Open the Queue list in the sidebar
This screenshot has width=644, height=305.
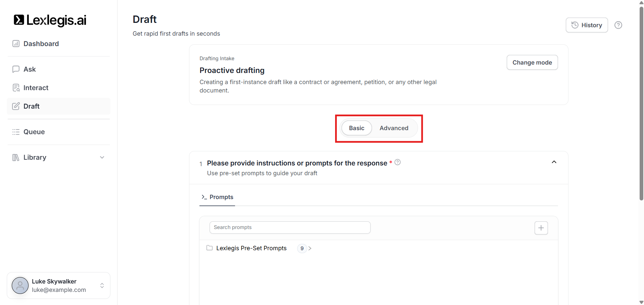click(34, 132)
